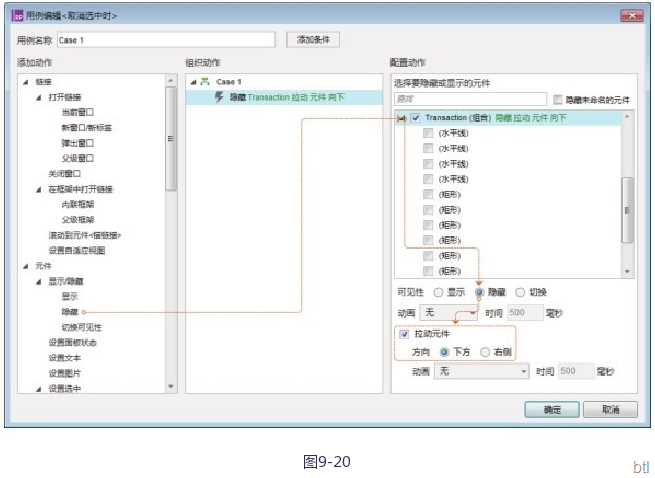
Task: Select 内联框架 action
Action: [x=78, y=204]
